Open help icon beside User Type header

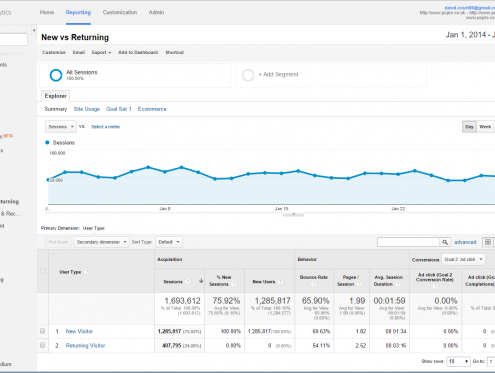tap(87, 272)
